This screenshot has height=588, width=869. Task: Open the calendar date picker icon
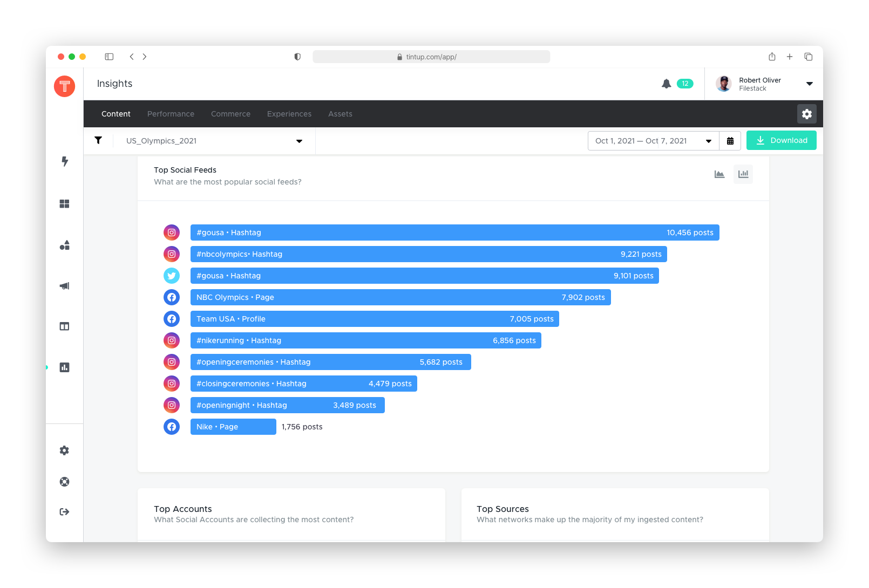[730, 141]
